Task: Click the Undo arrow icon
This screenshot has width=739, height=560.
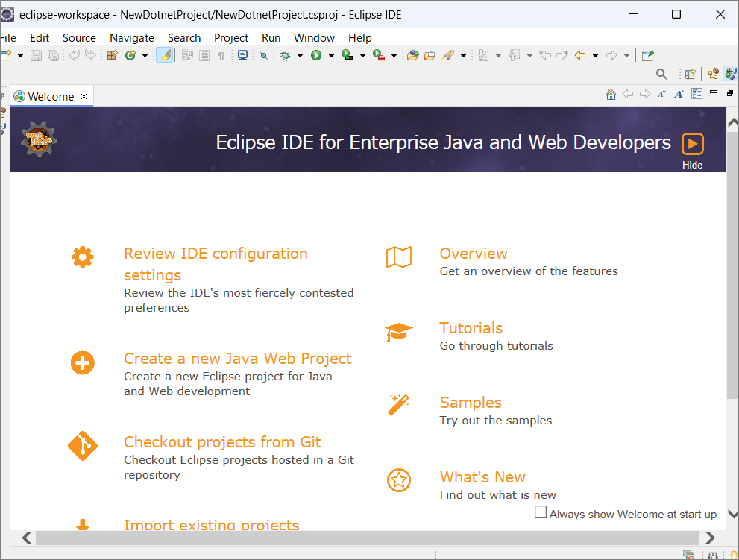Action: pos(74,56)
